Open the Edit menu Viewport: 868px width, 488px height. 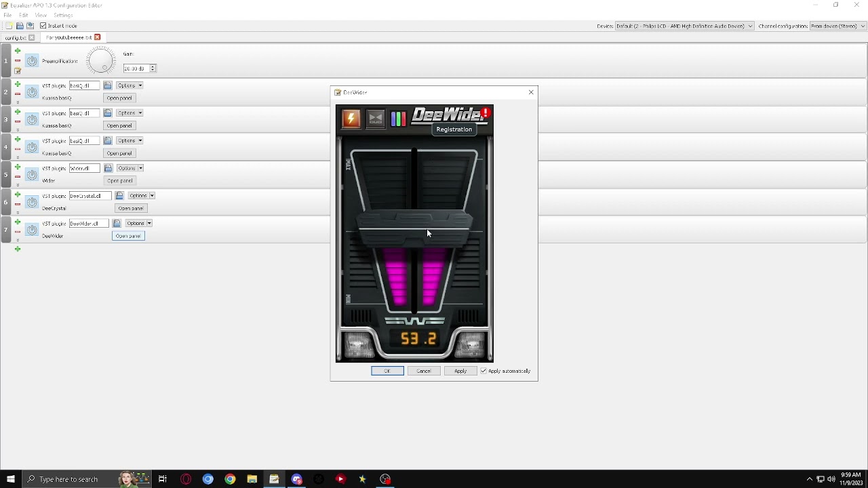point(23,15)
